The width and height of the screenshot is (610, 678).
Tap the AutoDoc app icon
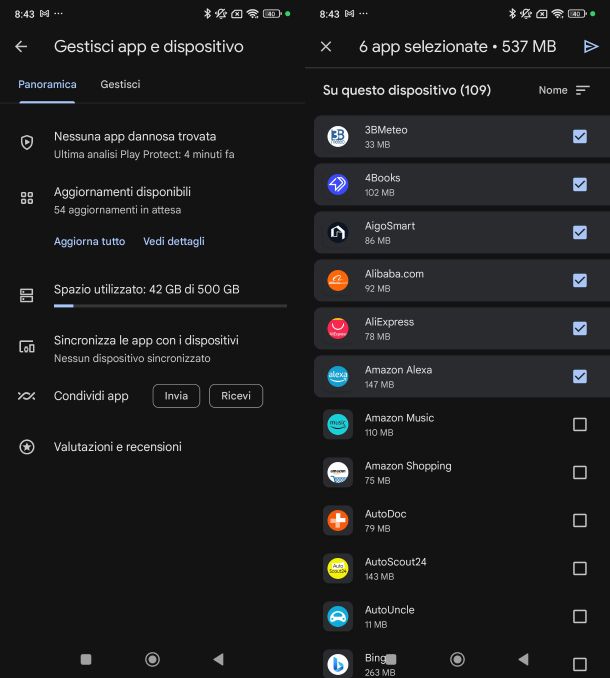[338, 521]
